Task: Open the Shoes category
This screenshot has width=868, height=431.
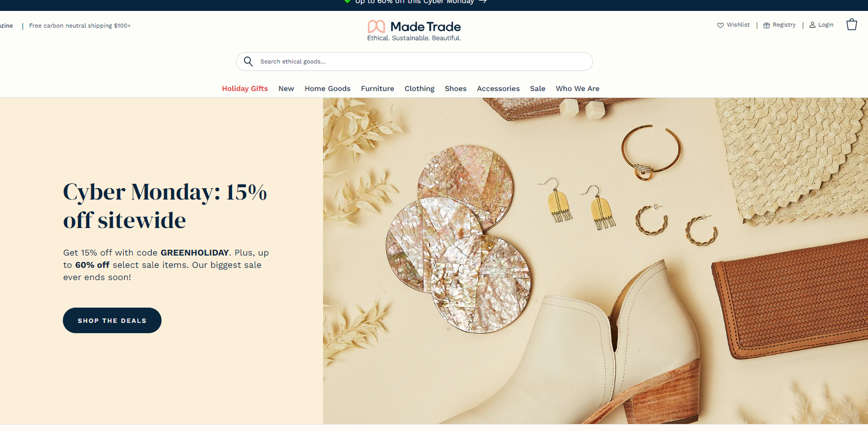Action: (x=456, y=88)
